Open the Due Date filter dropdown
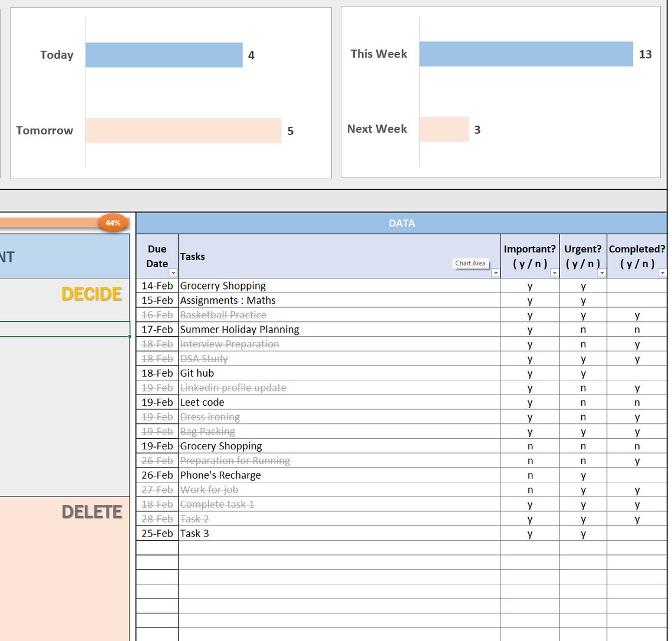The image size is (672, 641). click(x=173, y=272)
